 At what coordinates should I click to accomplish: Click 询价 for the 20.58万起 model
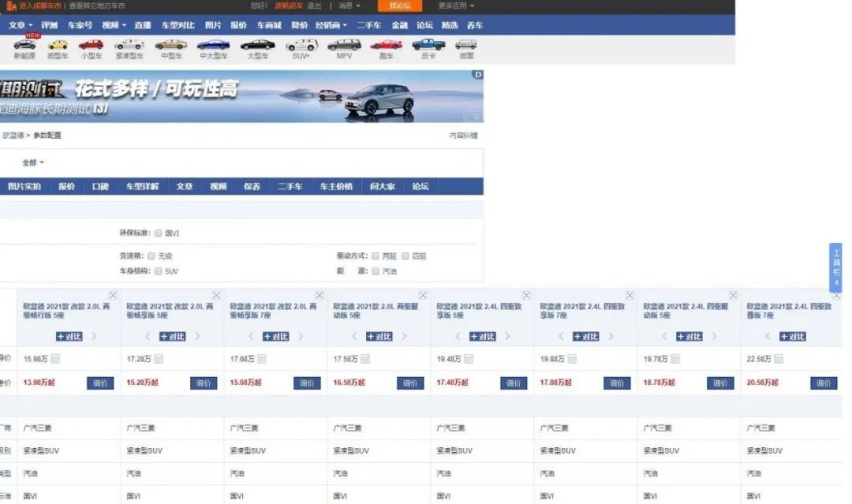point(824,383)
